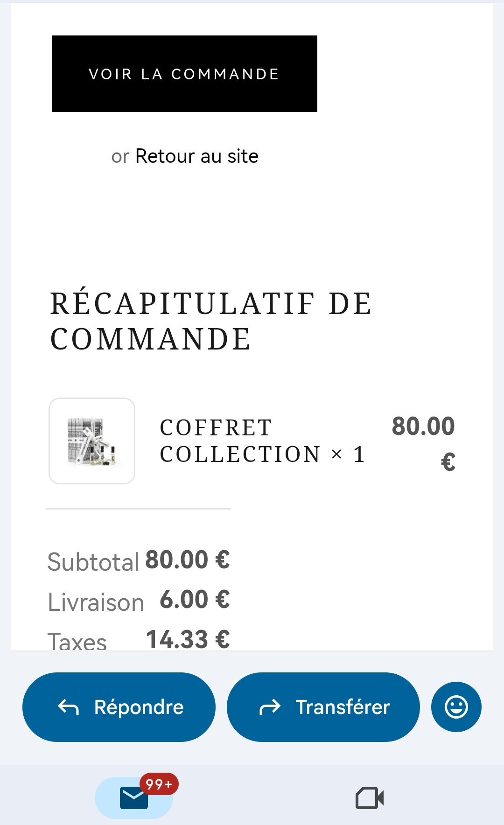Select the COFFRET COLLECTION × 1 item name
The height and width of the screenshot is (825, 504).
262,441
